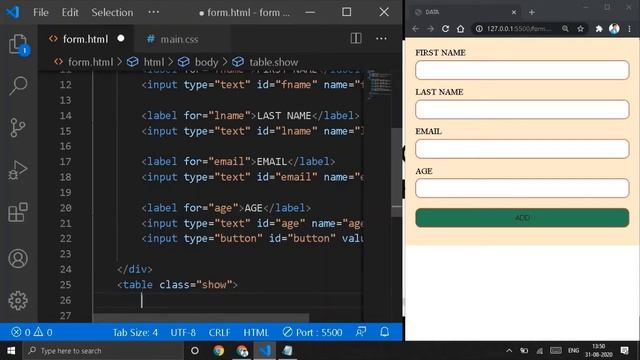Open notifications bell in status bar
The width and height of the screenshot is (640, 360).
coord(384,332)
